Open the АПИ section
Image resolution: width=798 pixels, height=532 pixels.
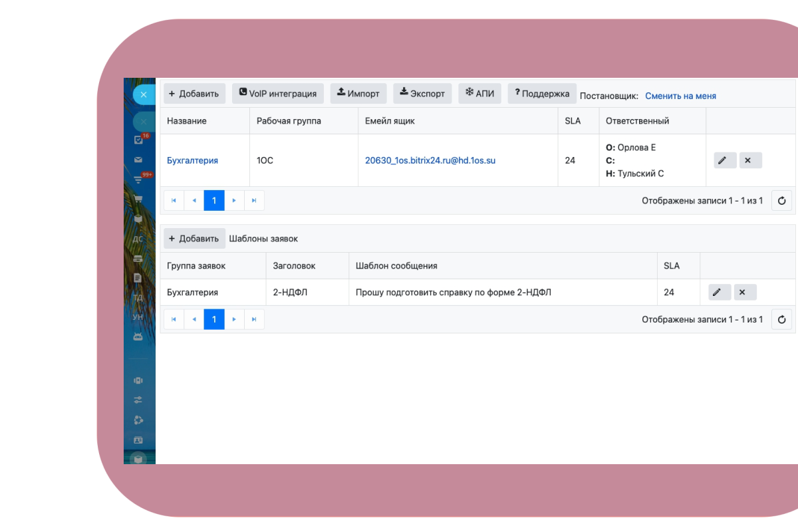479,94
